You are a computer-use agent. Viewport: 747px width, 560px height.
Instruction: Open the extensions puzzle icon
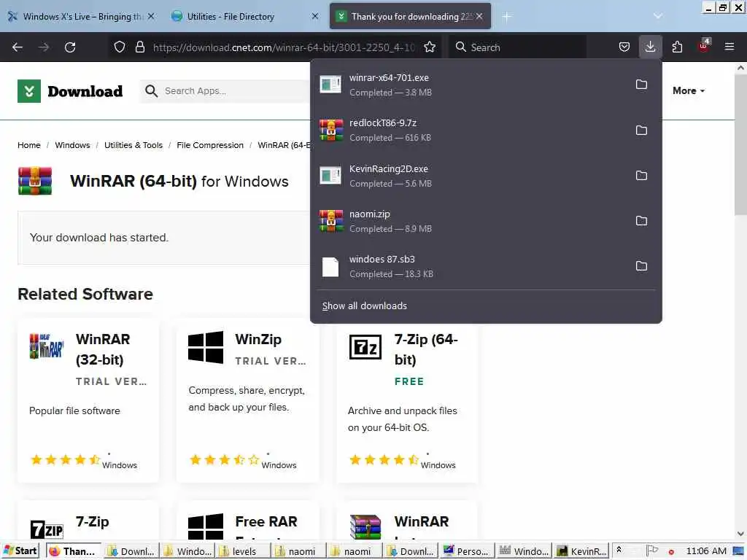[x=677, y=47]
